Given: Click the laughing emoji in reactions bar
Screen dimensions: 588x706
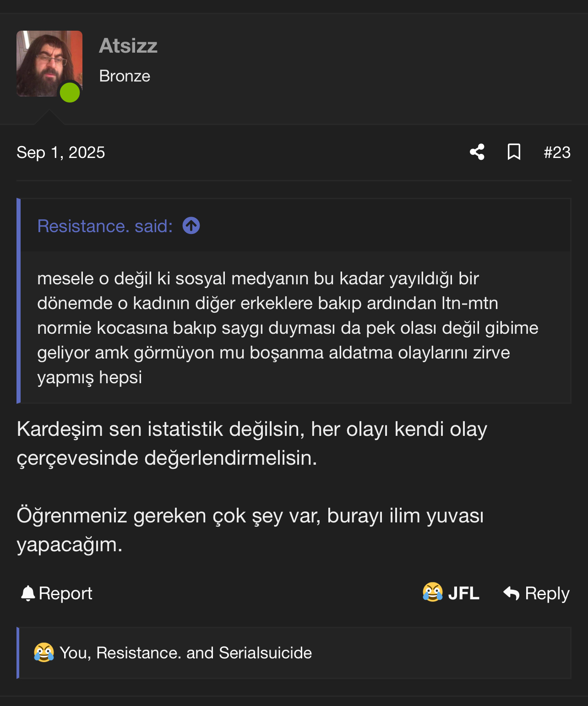Looking at the screenshot, I should 44,652.
